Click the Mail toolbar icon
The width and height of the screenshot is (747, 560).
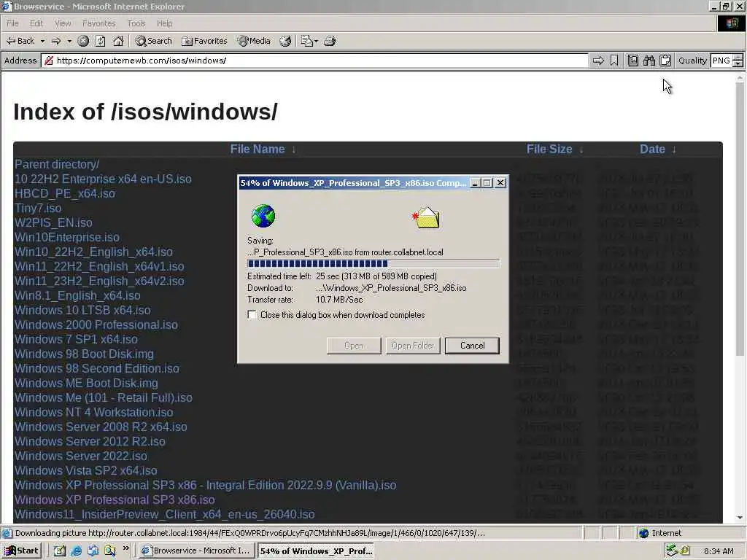pyautogui.click(x=306, y=41)
